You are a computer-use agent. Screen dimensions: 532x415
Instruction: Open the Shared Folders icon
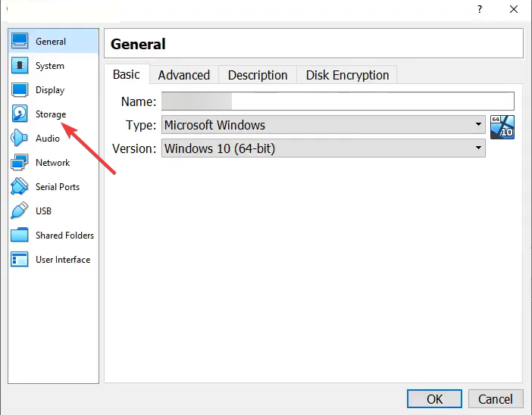tap(20, 236)
